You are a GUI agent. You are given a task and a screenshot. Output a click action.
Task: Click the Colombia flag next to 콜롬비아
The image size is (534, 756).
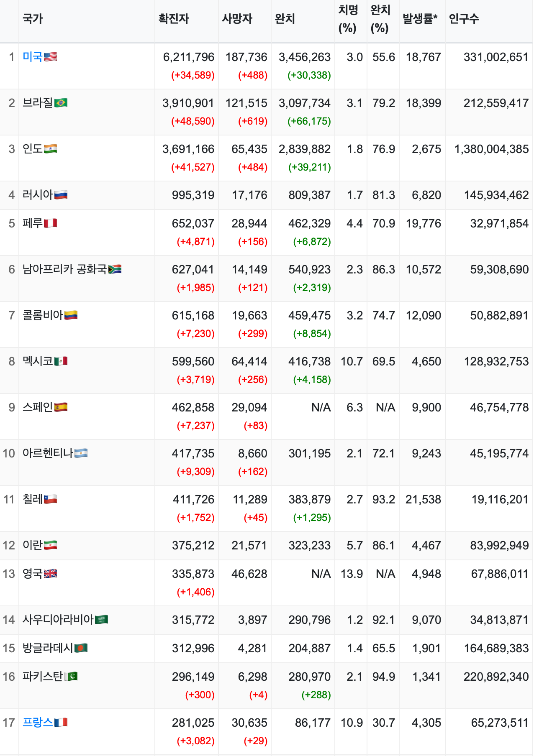(x=71, y=315)
